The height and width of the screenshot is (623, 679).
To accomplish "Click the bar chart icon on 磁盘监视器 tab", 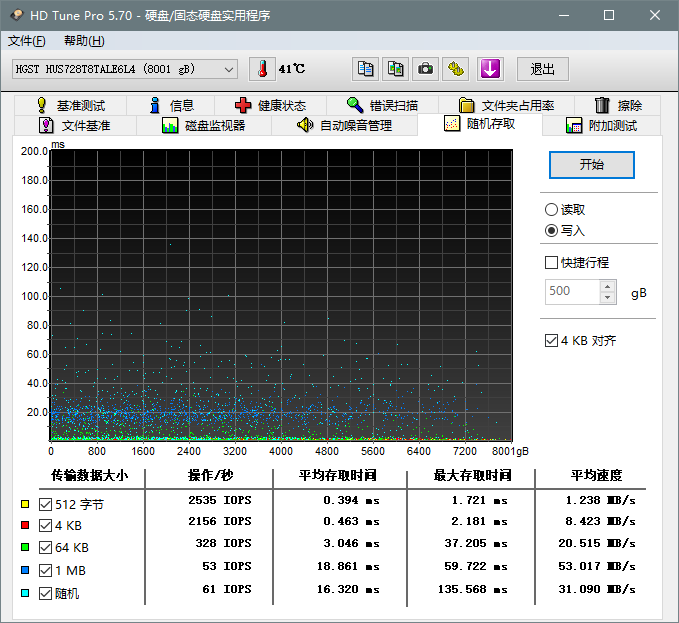I will tap(170, 126).
